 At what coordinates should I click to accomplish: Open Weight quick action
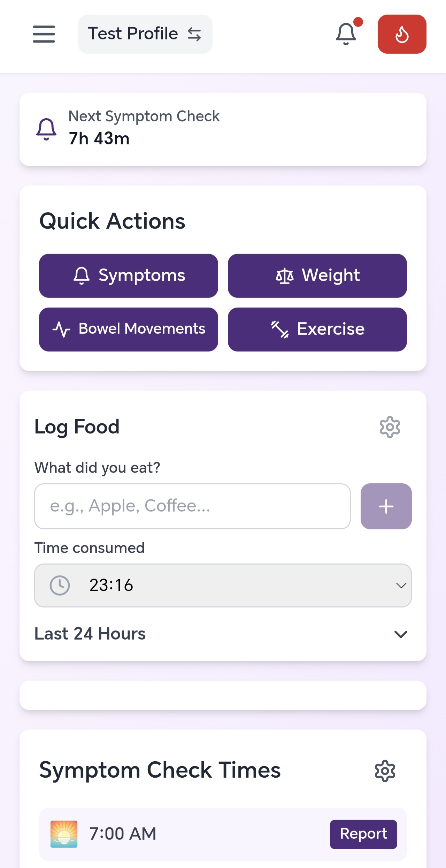pyautogui.click(x=317, y=276)
